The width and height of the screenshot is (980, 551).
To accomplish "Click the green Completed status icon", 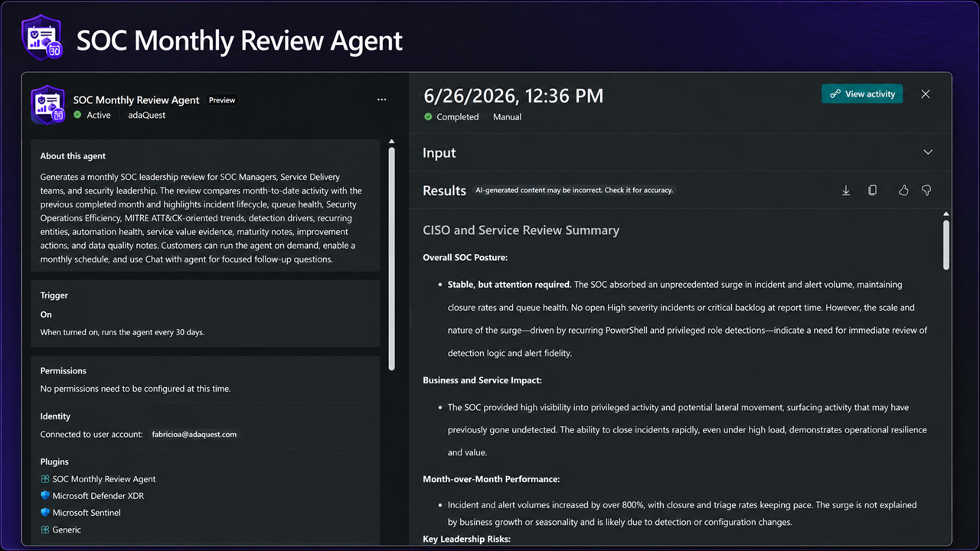I will [x=427, y=117].
